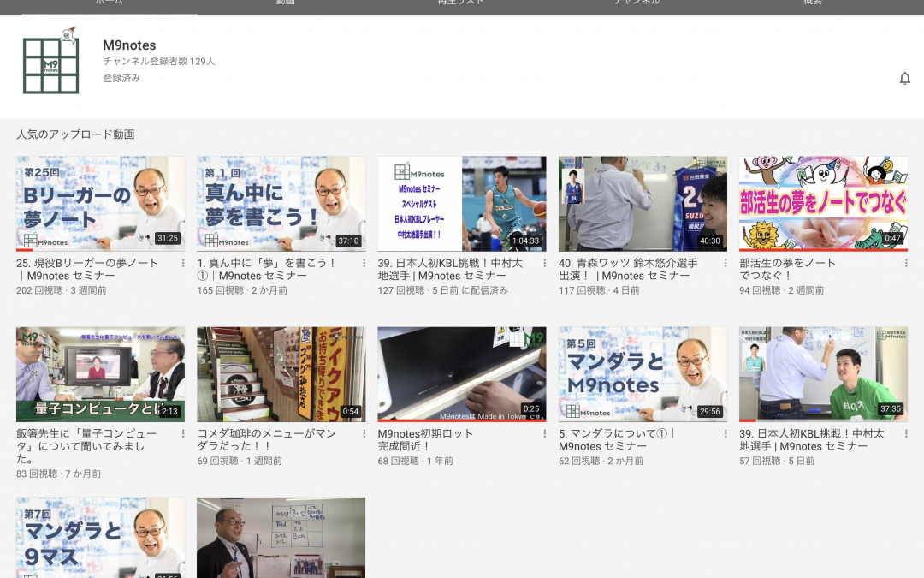Click the 117 回視聴・4 日前 text
The image size is (924, 578).
599,290
